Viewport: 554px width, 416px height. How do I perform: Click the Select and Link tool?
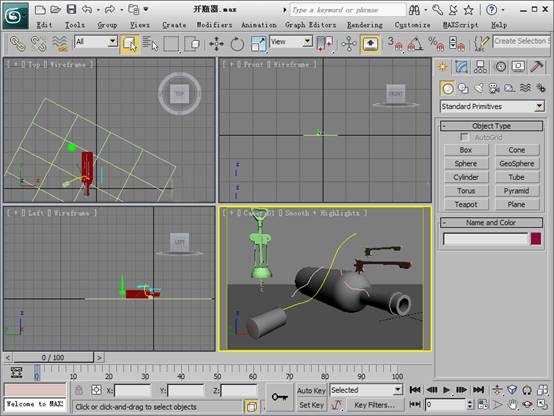(17, 44)
